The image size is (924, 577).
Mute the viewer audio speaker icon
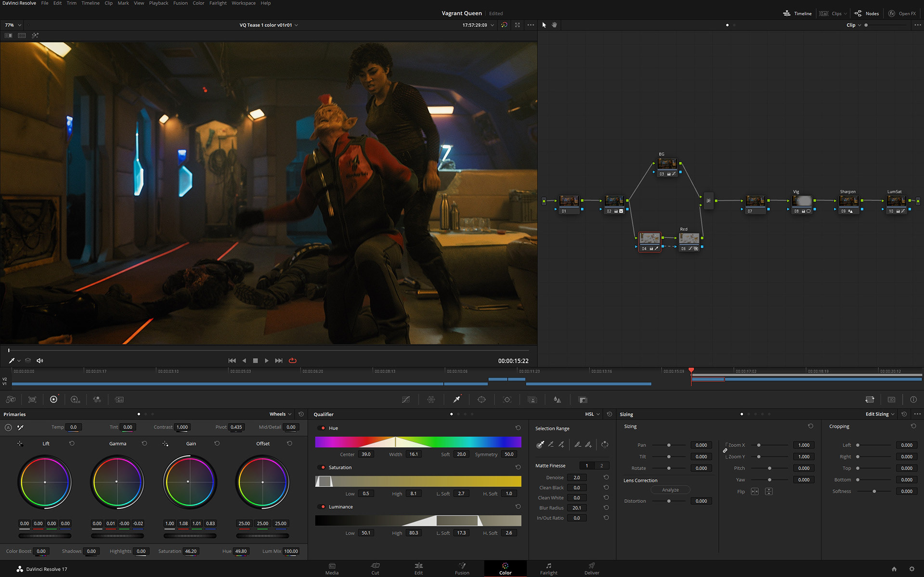[x=40, y=360]
